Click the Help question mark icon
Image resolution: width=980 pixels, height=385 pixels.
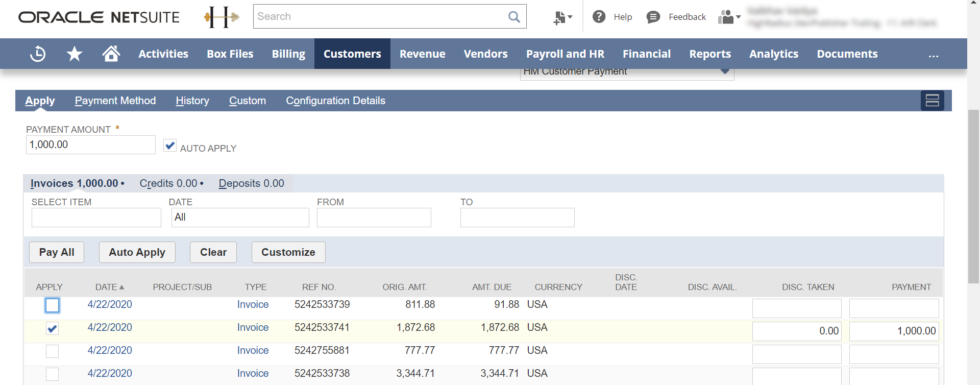599,17
